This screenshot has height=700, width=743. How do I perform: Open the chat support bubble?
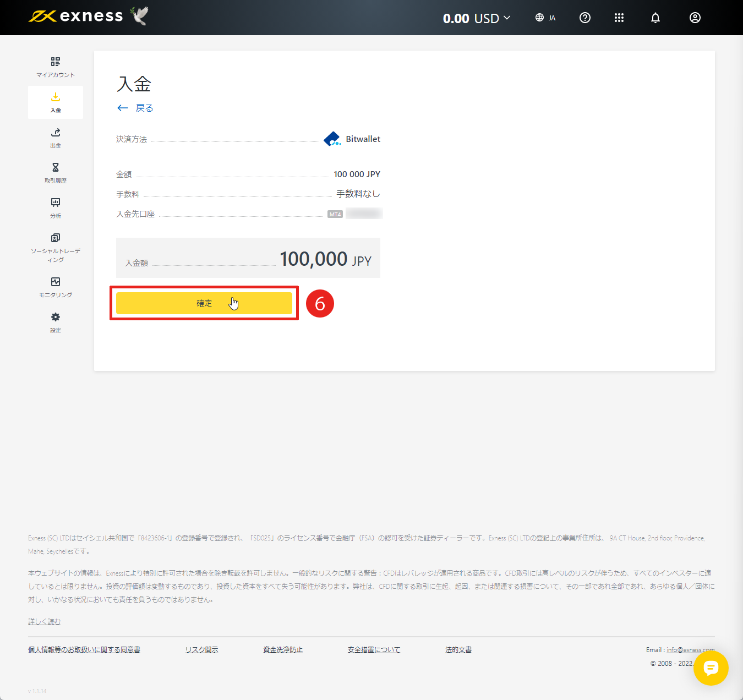click(x=711, y=669)
